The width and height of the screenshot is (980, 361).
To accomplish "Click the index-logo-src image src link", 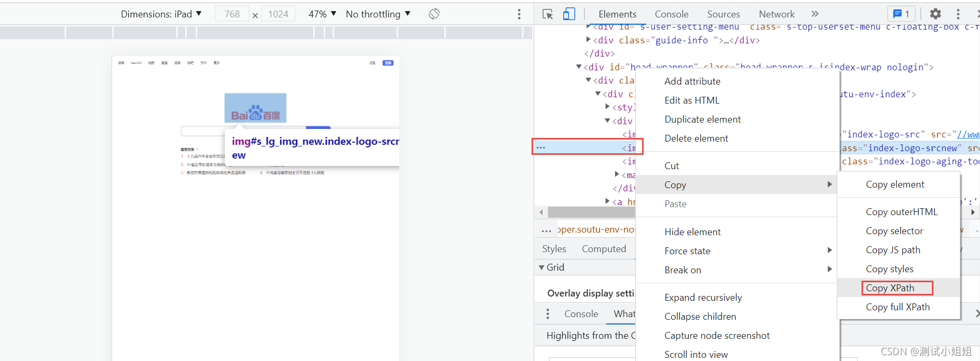I will tap(968, 135).
